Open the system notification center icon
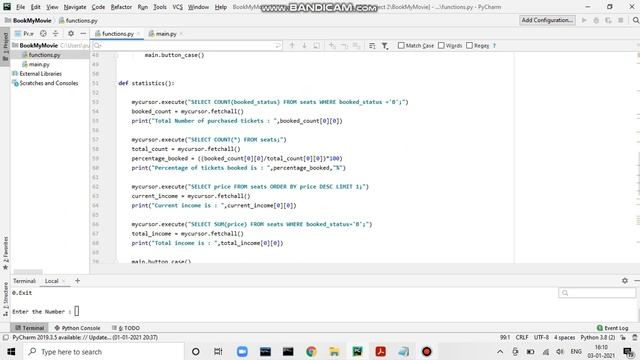The image size is (640, 360). (x=629, y=352)
